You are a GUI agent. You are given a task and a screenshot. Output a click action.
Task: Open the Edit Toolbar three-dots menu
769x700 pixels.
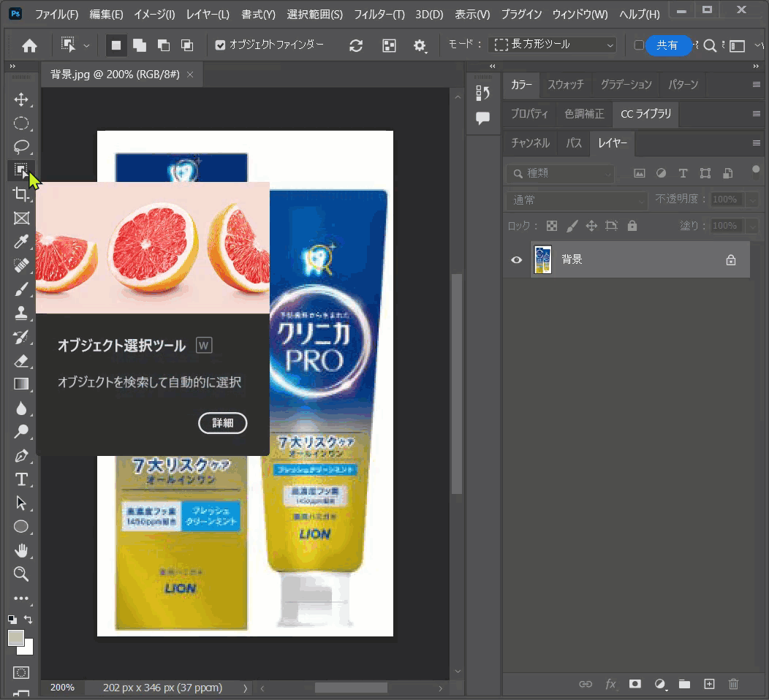(21, 598)
